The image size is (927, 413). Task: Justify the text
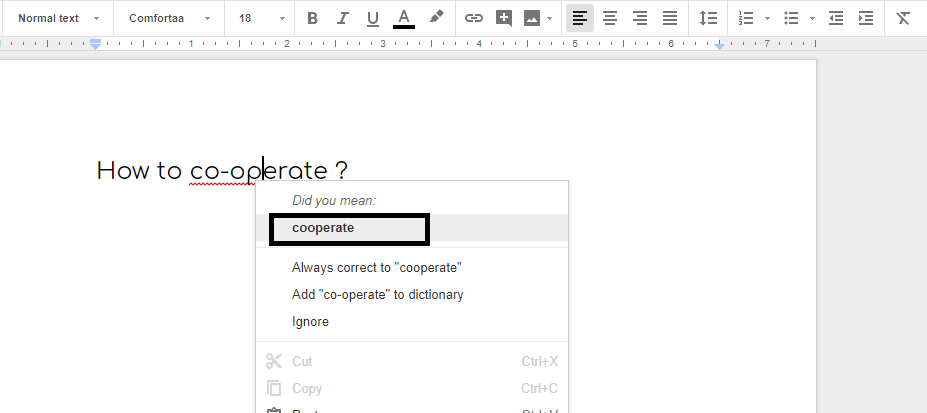point(670,18)
